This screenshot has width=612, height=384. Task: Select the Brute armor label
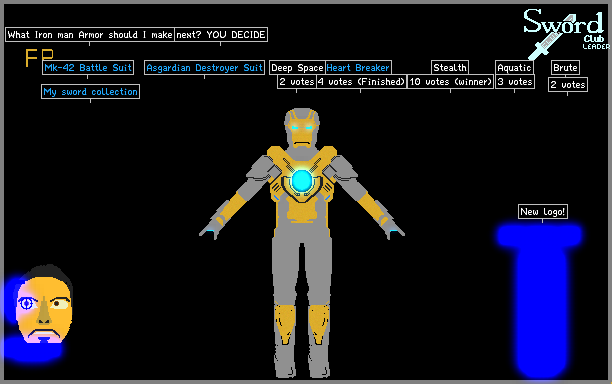tap(565, 68)
